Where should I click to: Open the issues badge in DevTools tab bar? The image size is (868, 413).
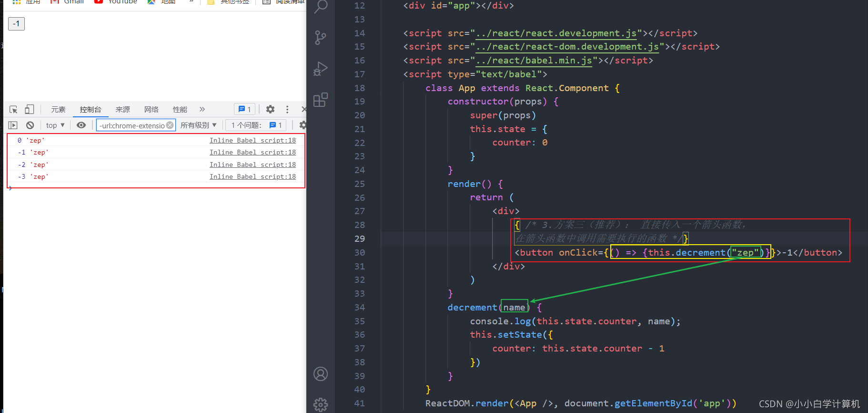(x=245, y=109)
